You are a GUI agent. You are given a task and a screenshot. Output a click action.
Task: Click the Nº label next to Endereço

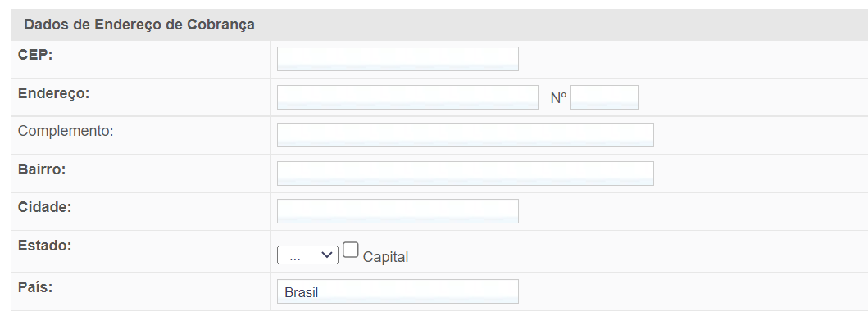pyautogui.click(x=558, y=98)
